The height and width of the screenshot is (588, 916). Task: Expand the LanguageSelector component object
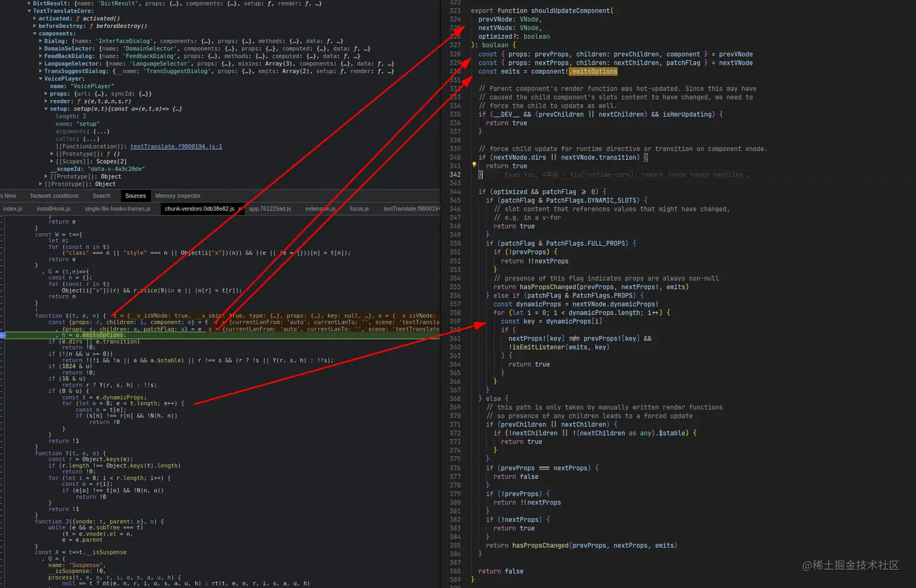pyautogui.click(x=41, y=64)
